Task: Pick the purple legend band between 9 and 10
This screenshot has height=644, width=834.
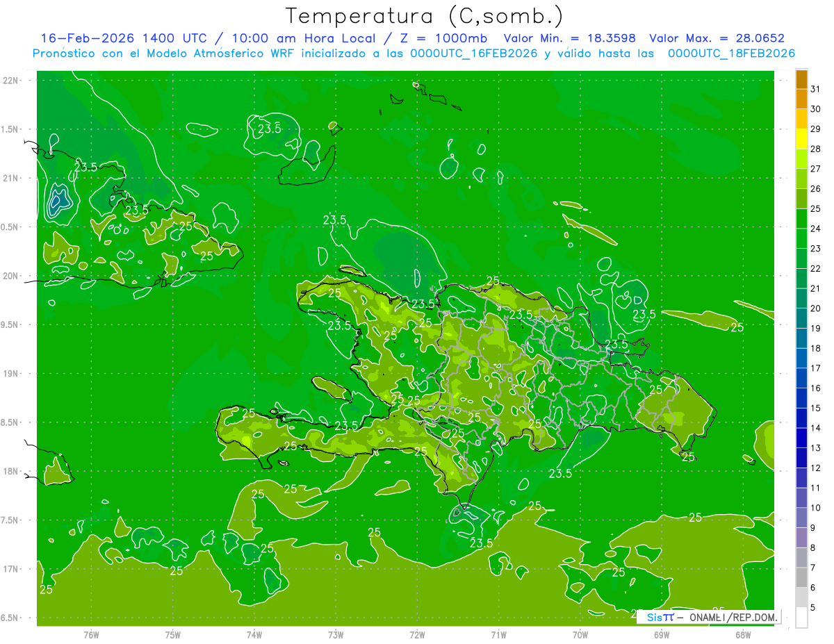Action: 802,518
